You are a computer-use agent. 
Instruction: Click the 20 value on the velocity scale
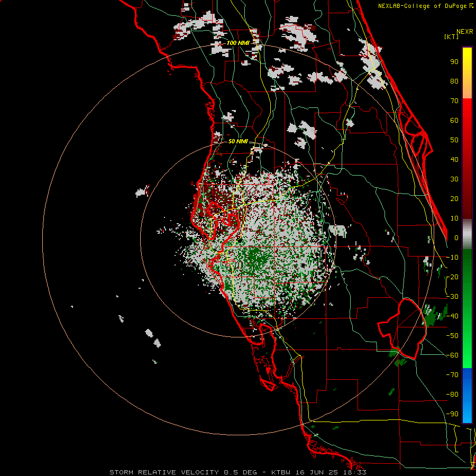pyautogui.click(x=454, y=198)
